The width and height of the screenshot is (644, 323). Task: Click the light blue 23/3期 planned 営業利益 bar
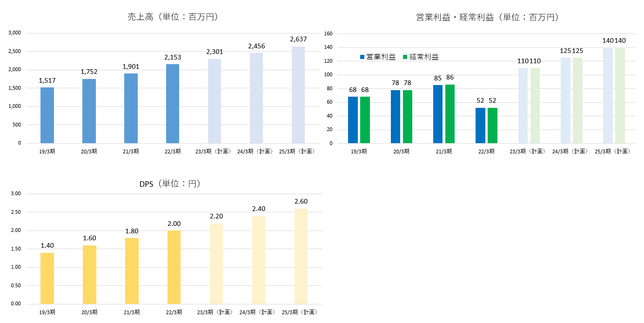coord(523,105)
